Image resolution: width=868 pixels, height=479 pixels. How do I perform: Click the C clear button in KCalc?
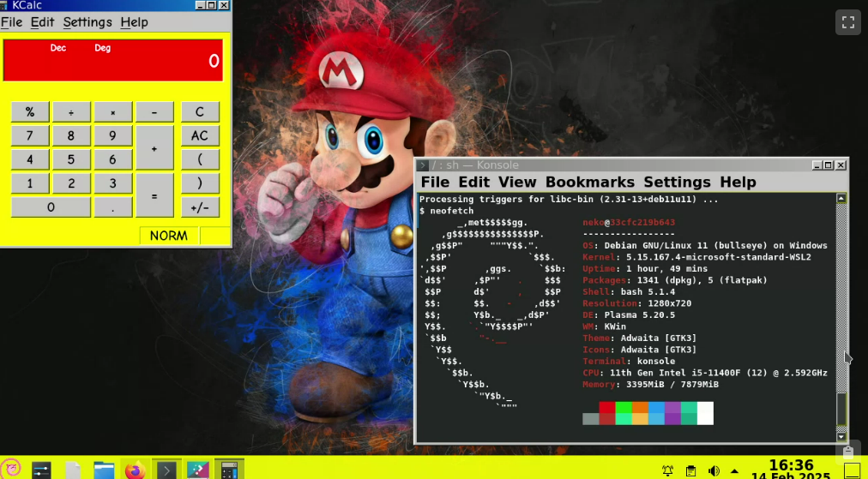coord(200,112)
